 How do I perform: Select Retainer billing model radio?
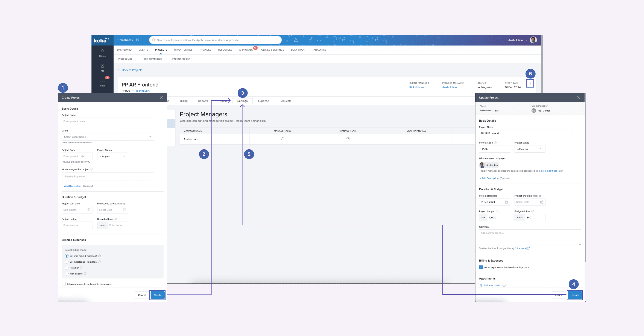tap(67, 268)
